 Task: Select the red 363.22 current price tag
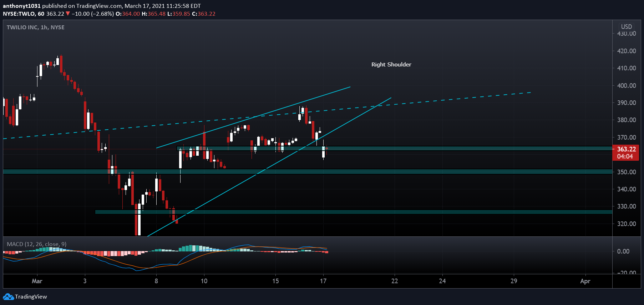(x=625, y=152)
